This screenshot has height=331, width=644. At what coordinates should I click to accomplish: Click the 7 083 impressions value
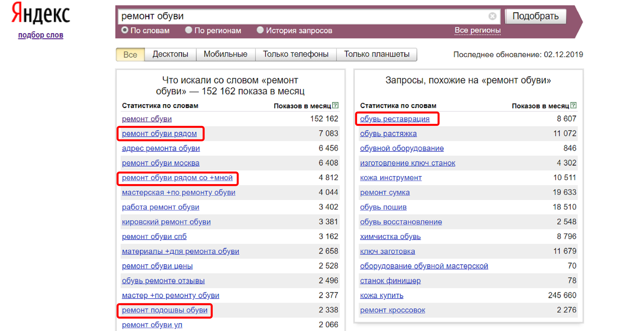[328, 133]
